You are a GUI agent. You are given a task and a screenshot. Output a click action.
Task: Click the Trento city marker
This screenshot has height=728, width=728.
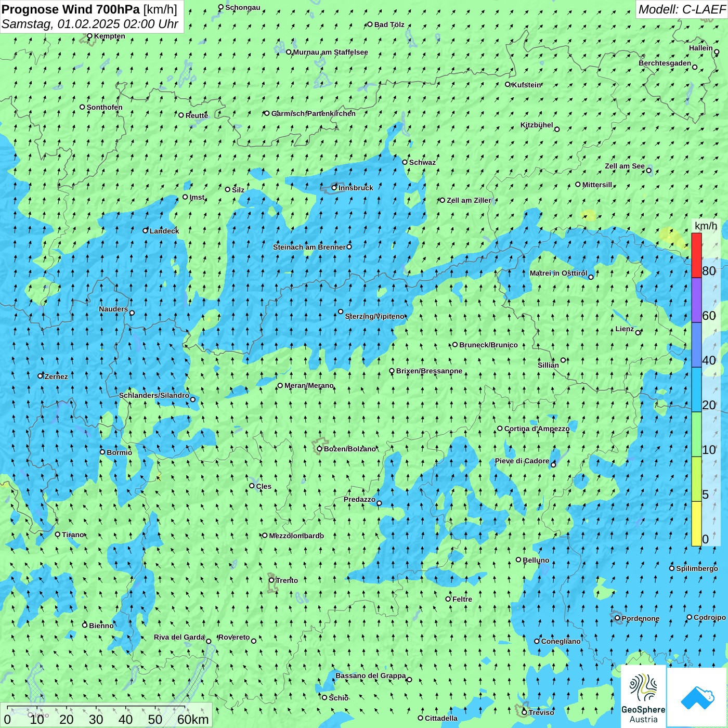point(271,580)
